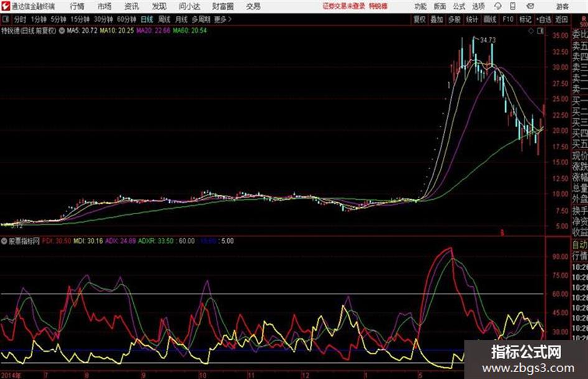Click the 2014年 timeline label
This screenshot has width=588, height=379.
click(11, 375)
